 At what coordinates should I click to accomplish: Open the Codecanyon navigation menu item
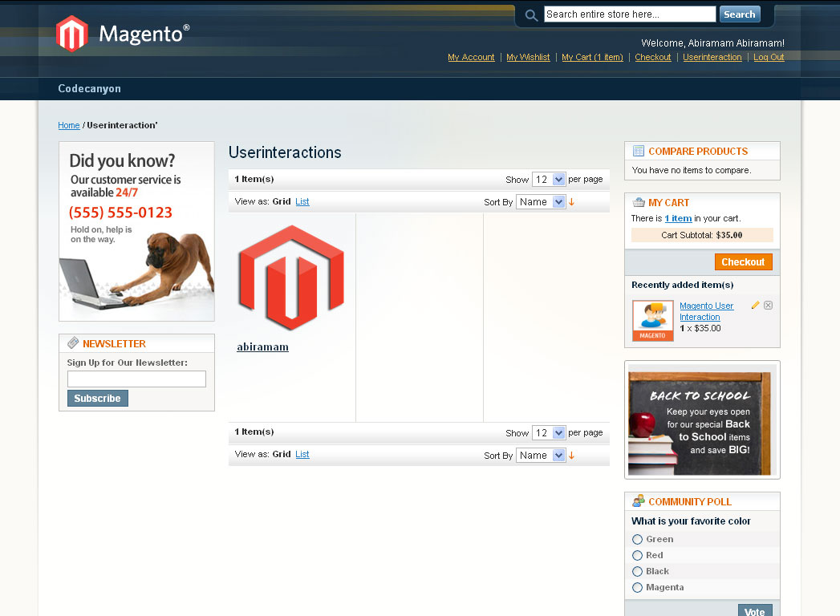(x=90, y=88)
